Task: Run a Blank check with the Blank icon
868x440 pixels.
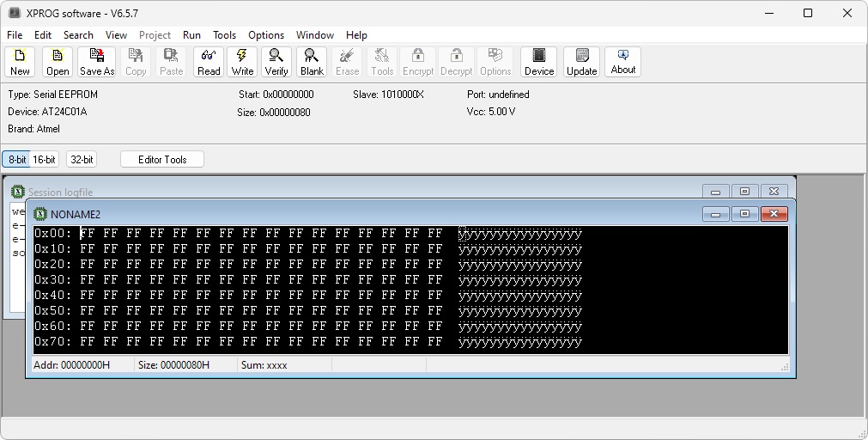Action: [312, 62]
